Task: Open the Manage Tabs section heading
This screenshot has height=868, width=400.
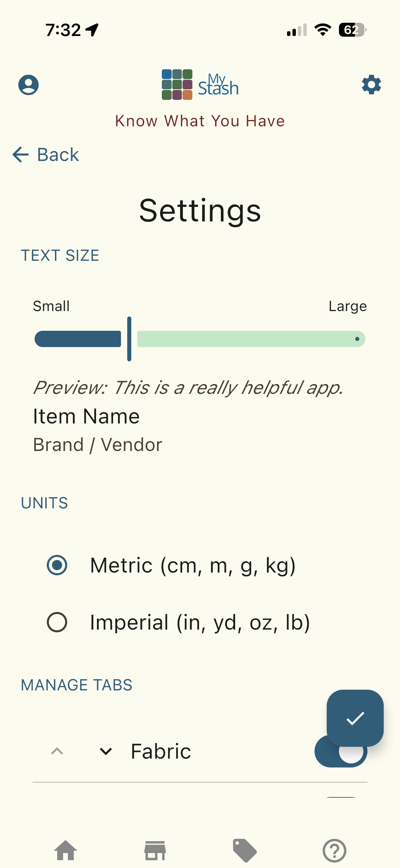Action: 76,685
